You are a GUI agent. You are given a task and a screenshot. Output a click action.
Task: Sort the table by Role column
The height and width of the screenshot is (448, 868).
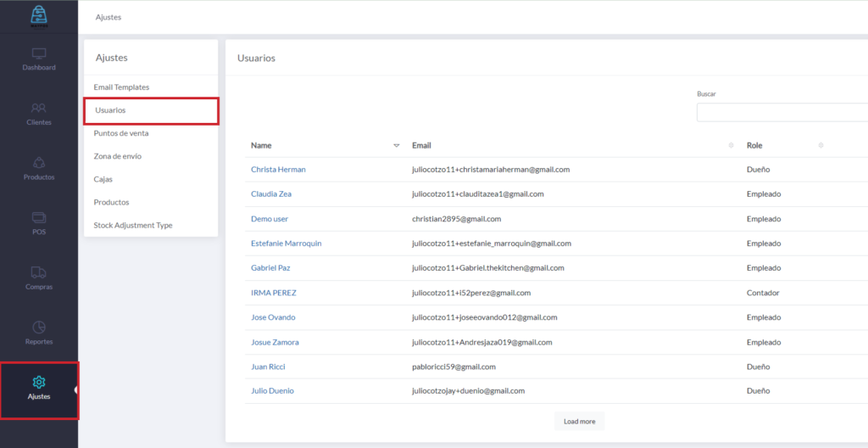coord(820,146)
